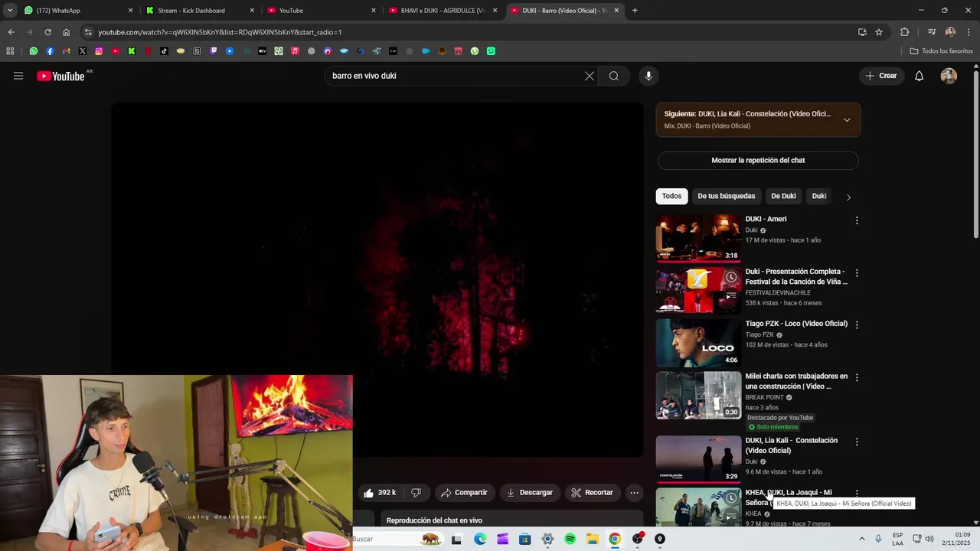This screenshot has height=551, width=980.
Task: Open the taskbar volume control
Action: click(929, 539)
